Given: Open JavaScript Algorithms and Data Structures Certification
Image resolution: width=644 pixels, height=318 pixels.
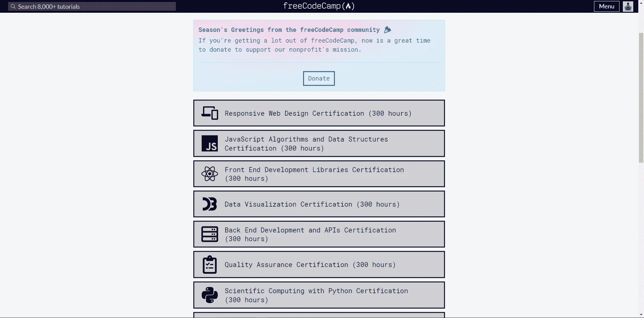Looking at the screenshot, I should point(319,144).
